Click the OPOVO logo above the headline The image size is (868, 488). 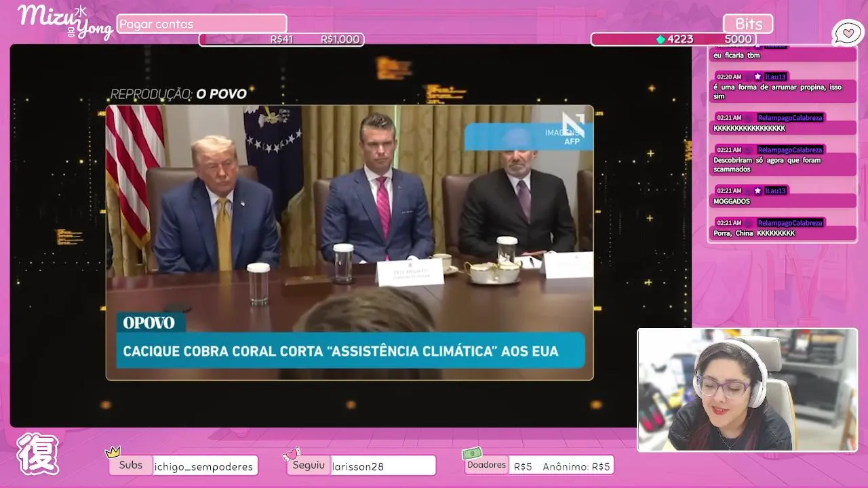[x=149, y=323]
